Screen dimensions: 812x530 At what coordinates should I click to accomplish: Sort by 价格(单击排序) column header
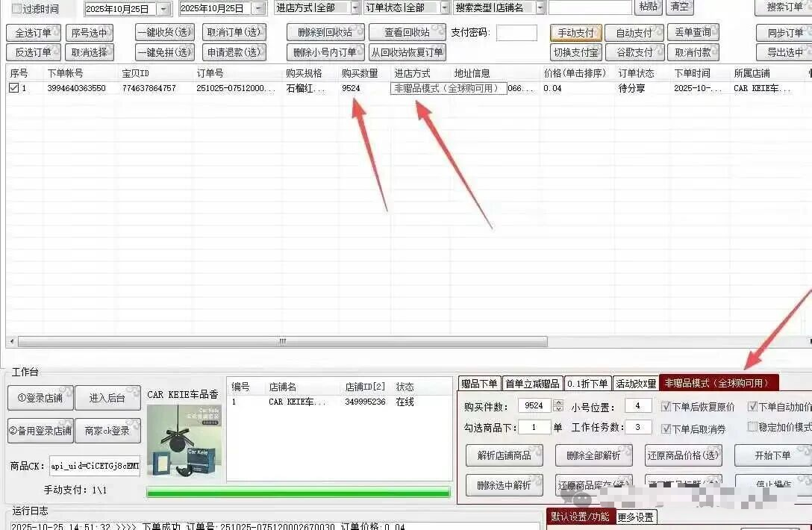[x=574, y=73]
